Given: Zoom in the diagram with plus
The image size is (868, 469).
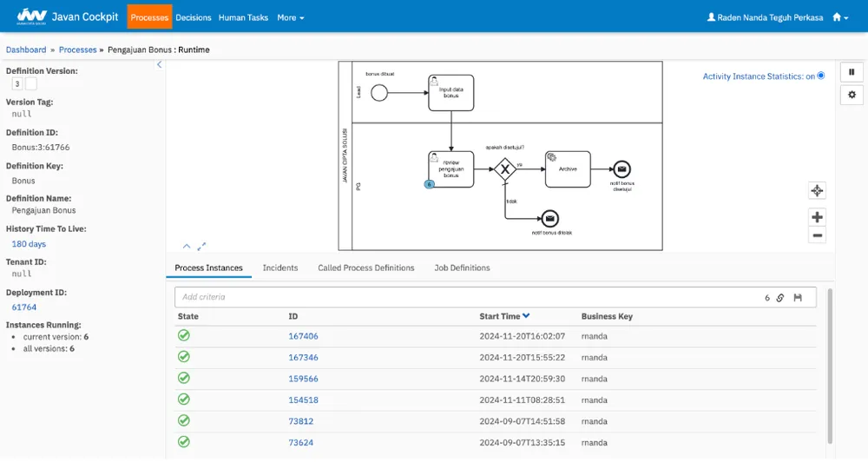Looking at the screenshot, I should coord(817,217).
